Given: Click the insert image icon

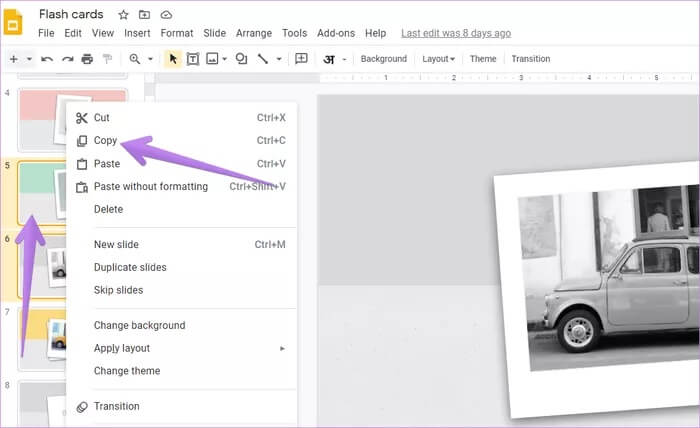Looking at the screenshot, I should (x=212, y=59).
